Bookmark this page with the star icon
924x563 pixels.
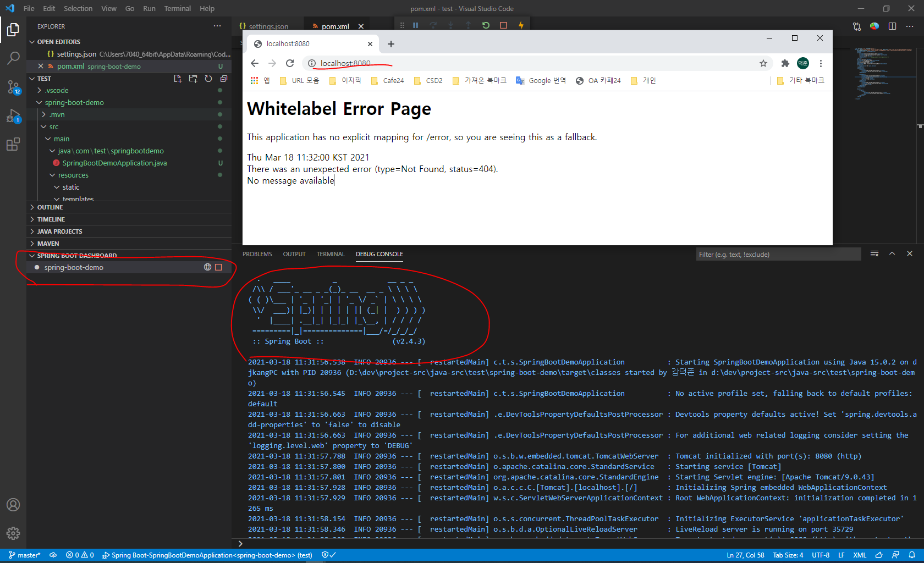pos(763,63)
